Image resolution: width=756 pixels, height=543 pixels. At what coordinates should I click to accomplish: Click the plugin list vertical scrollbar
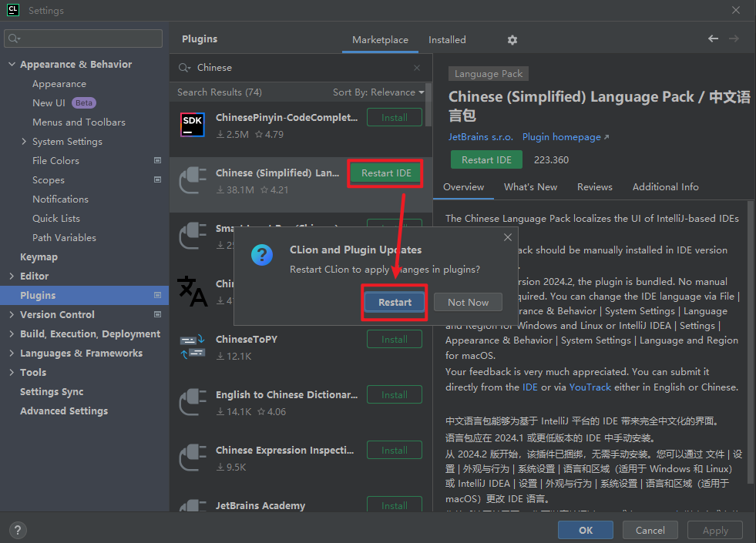[428, 105]
